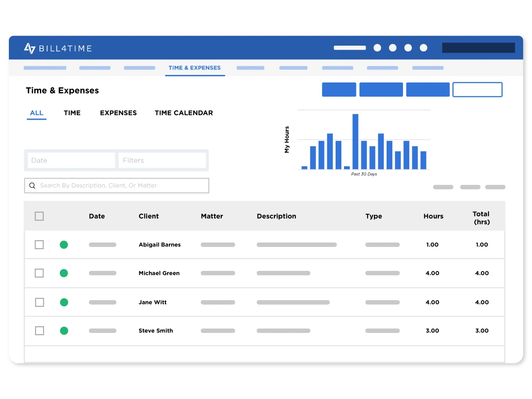Click the search magnifier icon
Image resolution: width=532 pixels, height=399 pixels.
click(32, 186)
